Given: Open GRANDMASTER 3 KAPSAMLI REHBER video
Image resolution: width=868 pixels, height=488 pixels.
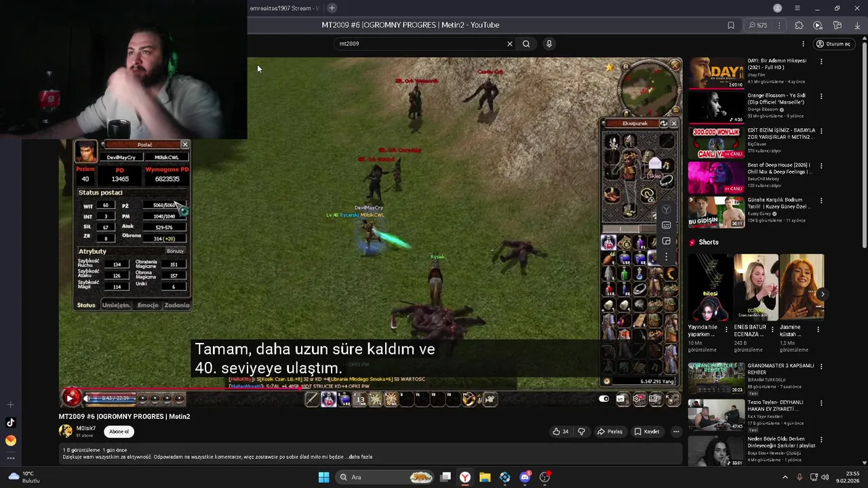Looking at the screenshot, I should pos(716,378).
